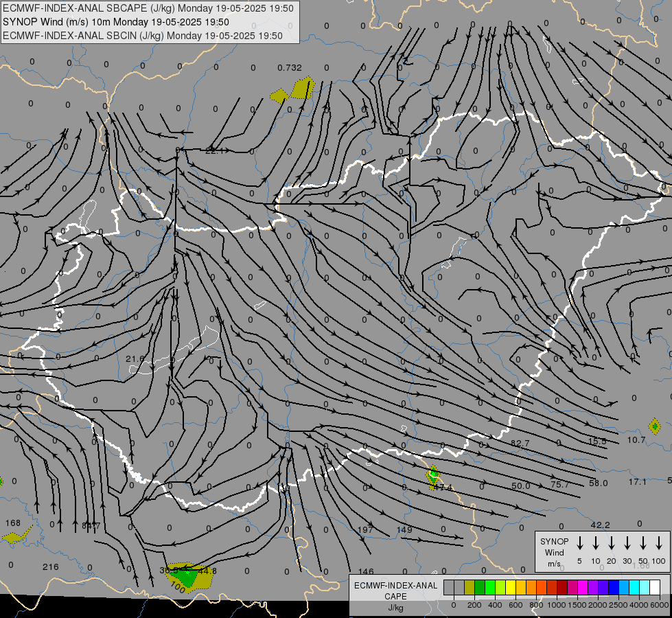
Task: Click the 21.6 value near the lake
Action: tap(135, 358)
